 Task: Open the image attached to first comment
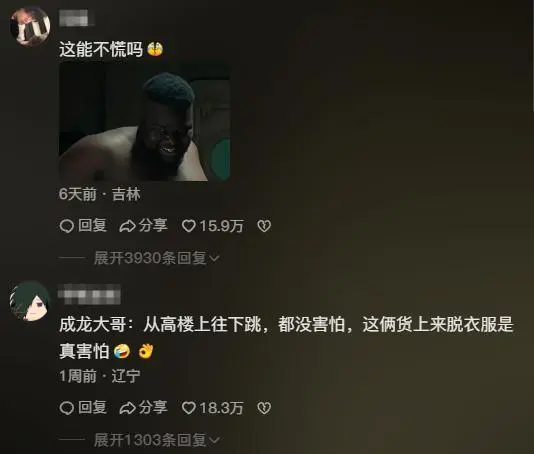[x=144, y=121]
